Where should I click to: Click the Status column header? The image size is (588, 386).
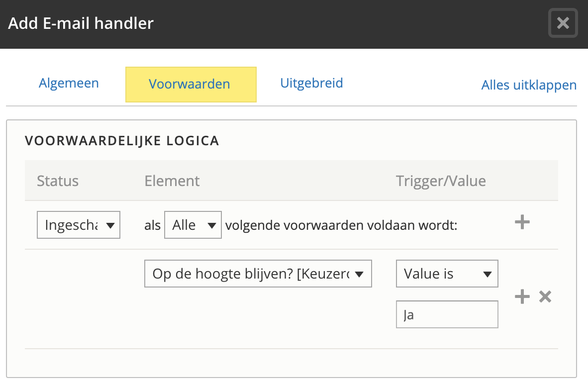(58, 181)
